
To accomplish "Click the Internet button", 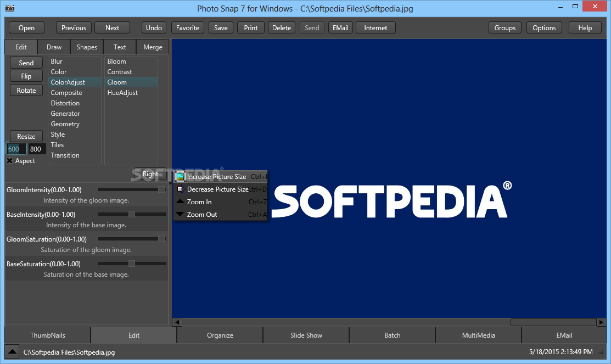I will [375, 27].
